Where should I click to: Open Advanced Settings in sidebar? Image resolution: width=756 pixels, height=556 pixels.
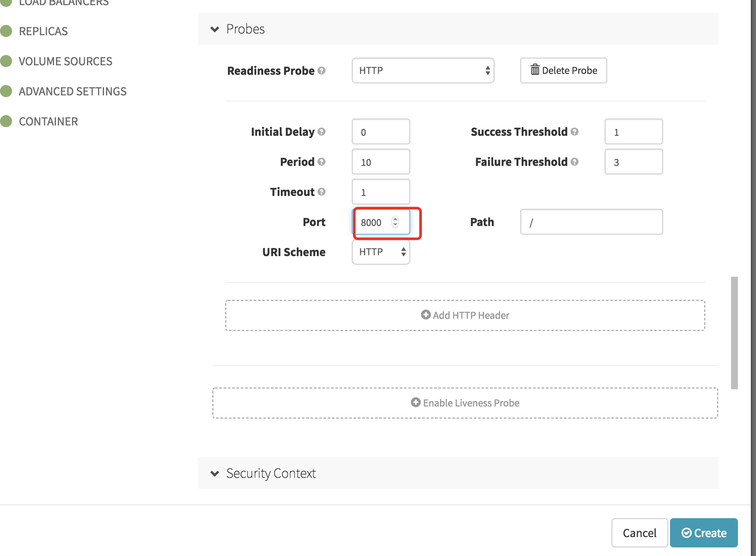click(72, 92)
